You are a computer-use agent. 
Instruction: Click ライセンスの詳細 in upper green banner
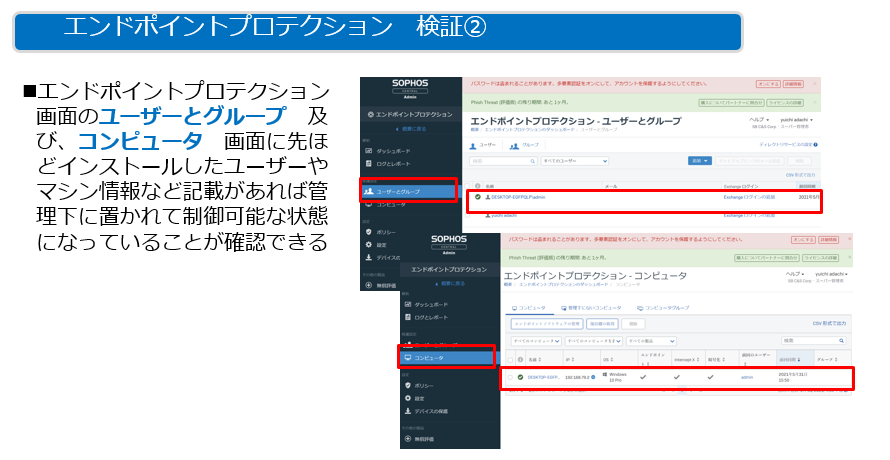pyautogui.click(x=786, y=103)
